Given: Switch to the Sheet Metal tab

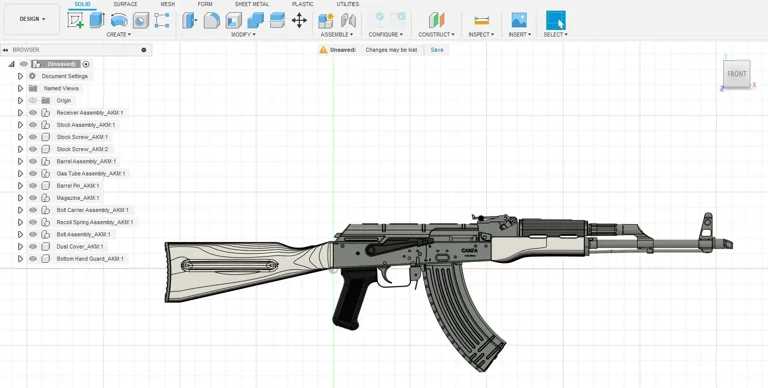Looking at the screenshot, I should tap(252, 4).
